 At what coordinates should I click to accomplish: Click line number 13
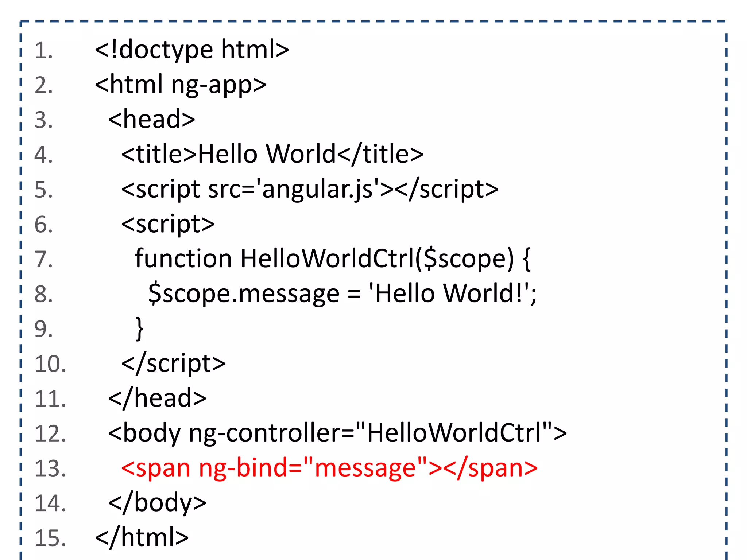tap(50, 468)
